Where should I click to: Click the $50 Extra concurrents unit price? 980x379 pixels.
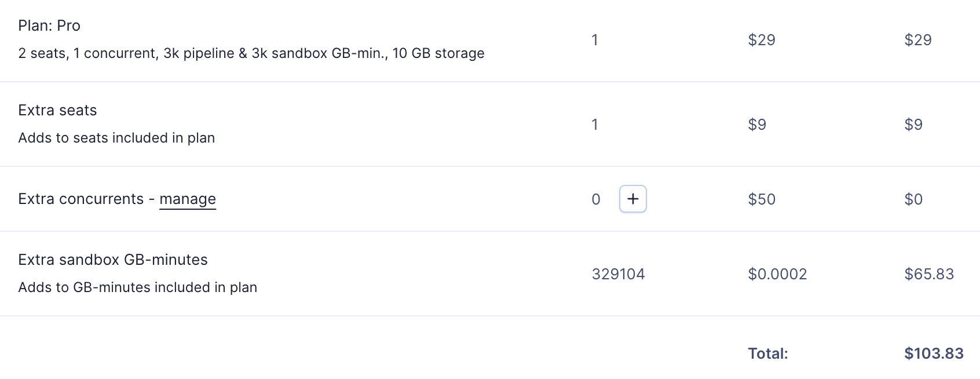click(762, 199)
